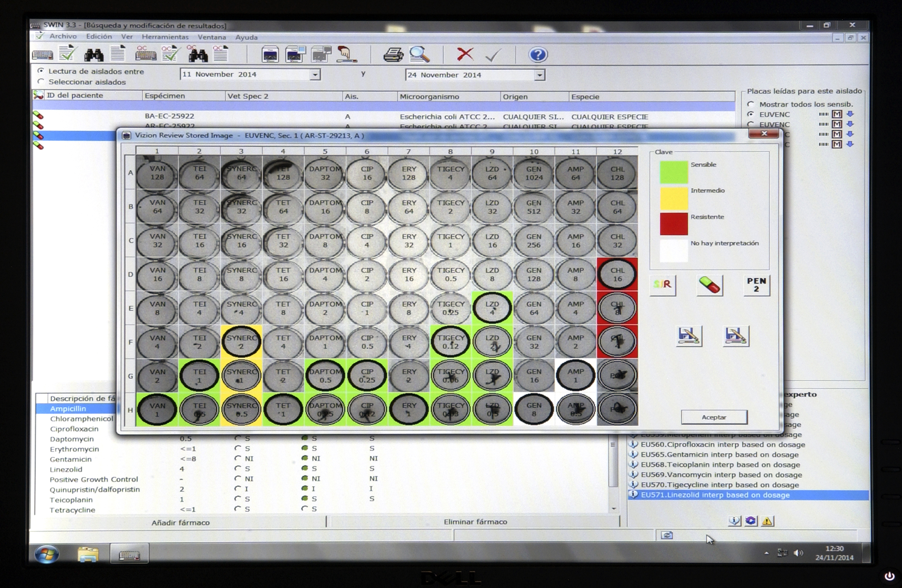Viewport: 902px width, 588px height.
Task: Click the green Sensible legend swatch
Action: coord(674,172)
